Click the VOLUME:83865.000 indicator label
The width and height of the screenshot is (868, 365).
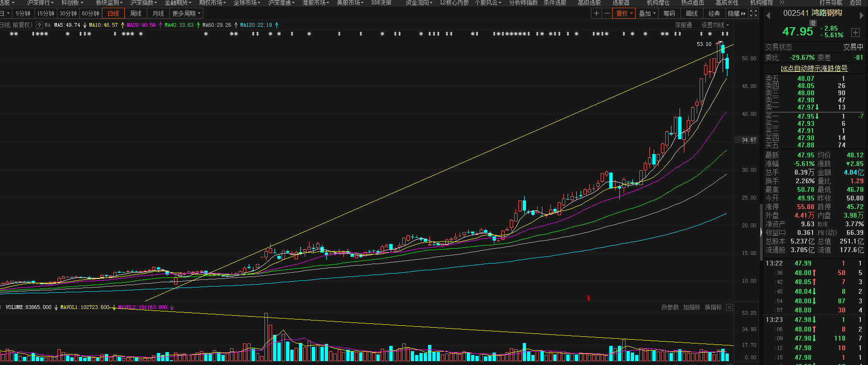[x=28, y=307]
